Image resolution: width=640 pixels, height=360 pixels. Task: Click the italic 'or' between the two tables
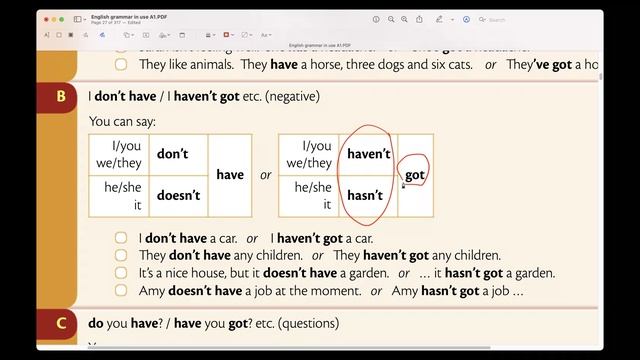point(265,175)
